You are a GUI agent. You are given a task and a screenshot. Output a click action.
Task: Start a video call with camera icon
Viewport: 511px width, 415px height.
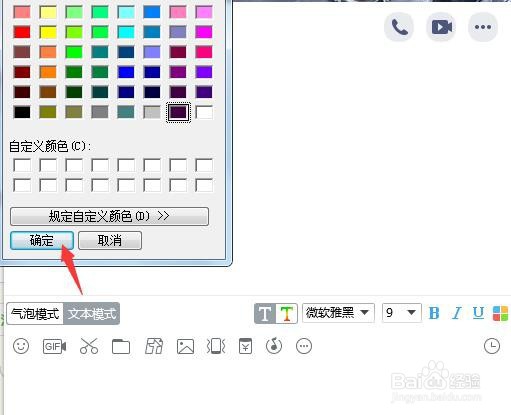point(441,27)
